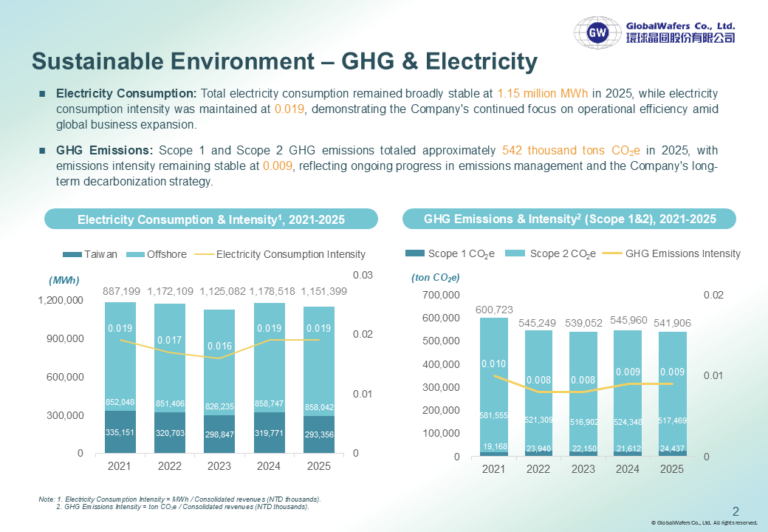Click the 2022 GHG intensity label 0.008

coord(538,380)
